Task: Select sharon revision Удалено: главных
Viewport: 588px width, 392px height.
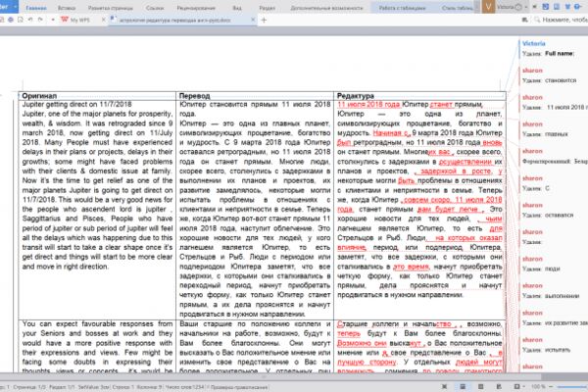Action: [x=555, y=129]
